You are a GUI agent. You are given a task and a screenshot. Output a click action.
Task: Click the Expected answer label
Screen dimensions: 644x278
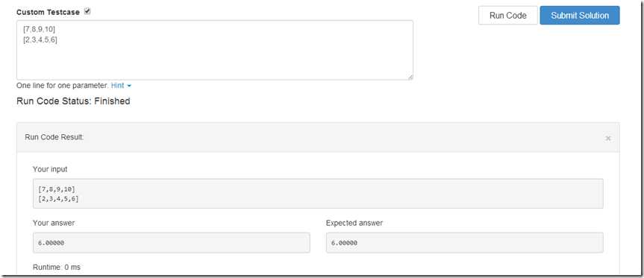point(354,224)
